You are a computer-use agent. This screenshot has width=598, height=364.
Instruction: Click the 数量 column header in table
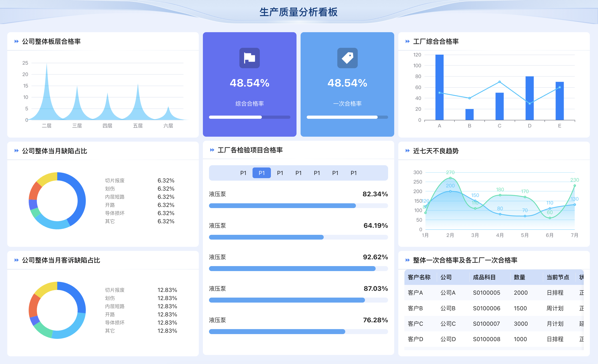(x=519, y=277)
